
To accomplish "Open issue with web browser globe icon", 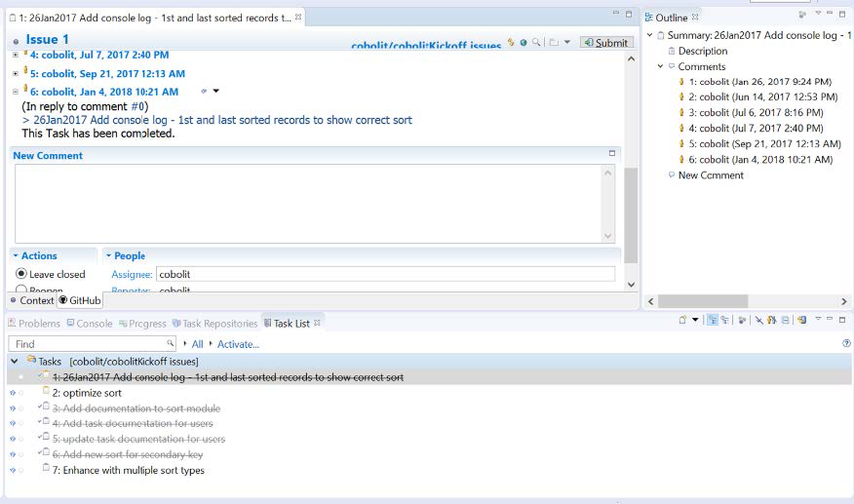I will pyautogui.click(x=524, y=42).
